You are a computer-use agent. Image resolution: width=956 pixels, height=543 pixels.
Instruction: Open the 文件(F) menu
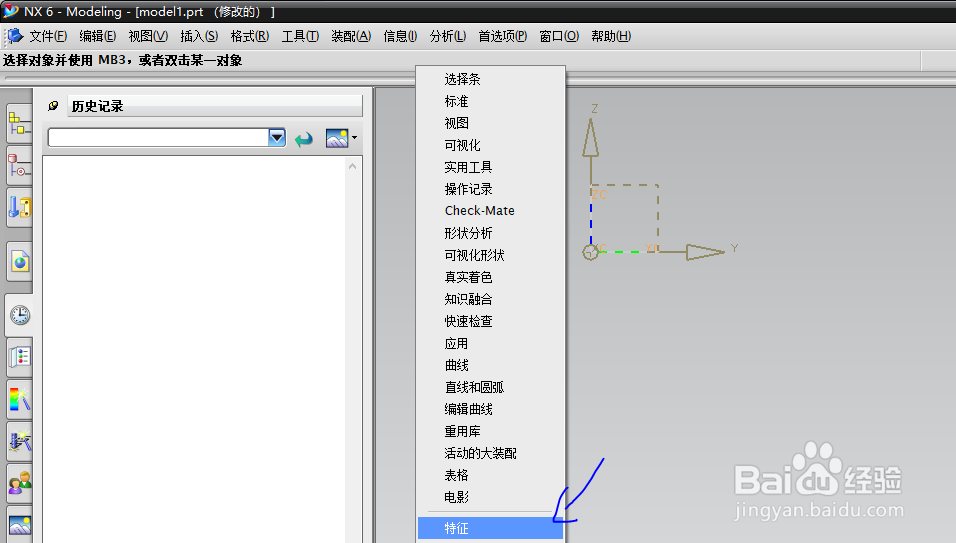48,37
